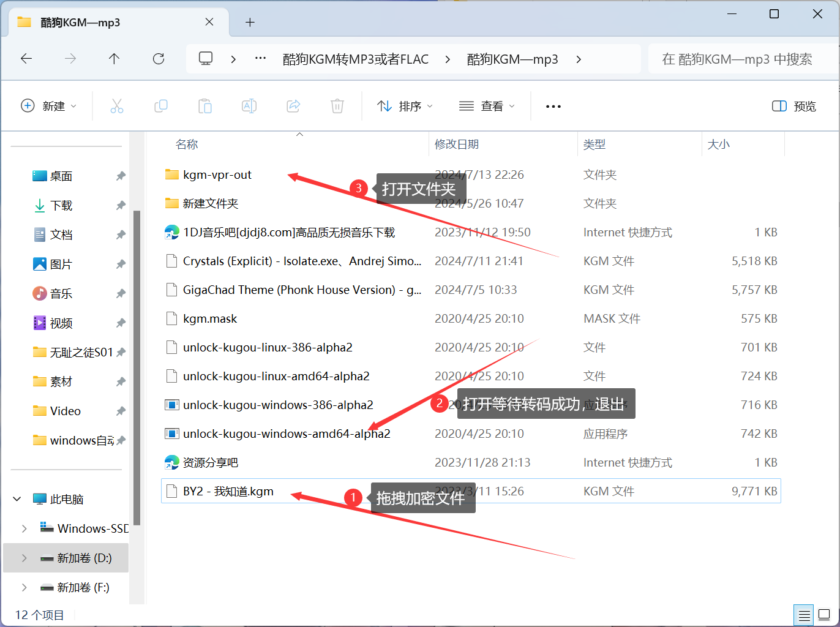The image size is (840, 627).
Task: Click the Delete trash icon
Action: tap(337, 106)
